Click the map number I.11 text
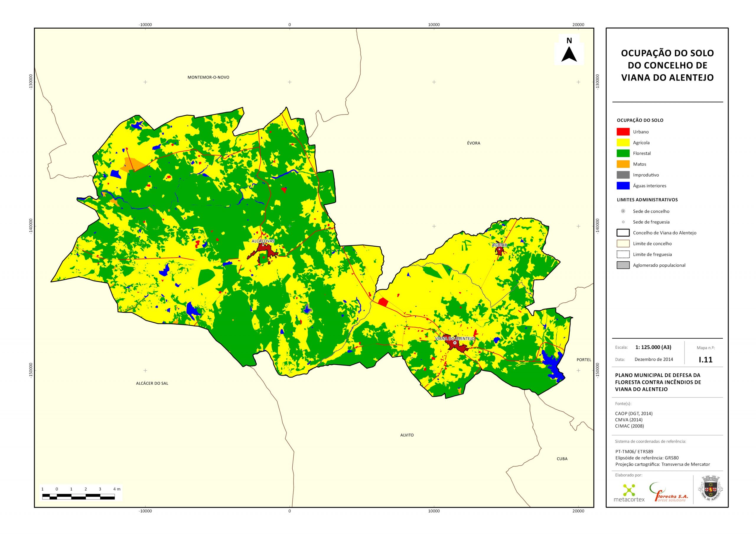The image size is (756, 534). click(x=706, y=360)
